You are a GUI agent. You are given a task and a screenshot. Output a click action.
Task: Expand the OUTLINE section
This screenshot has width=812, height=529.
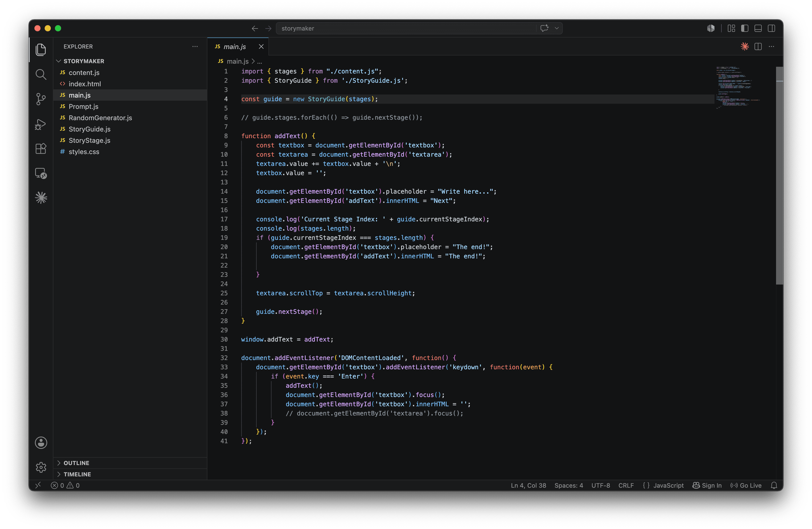click(x=130, y=463)
